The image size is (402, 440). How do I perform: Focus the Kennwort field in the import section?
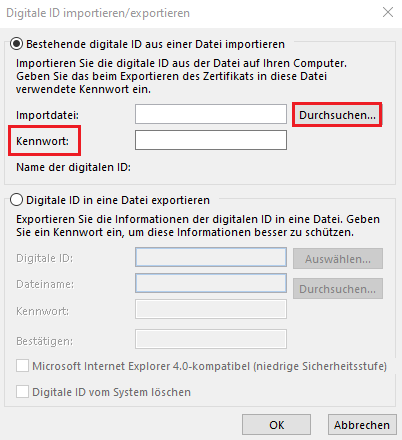coord(211,140)
